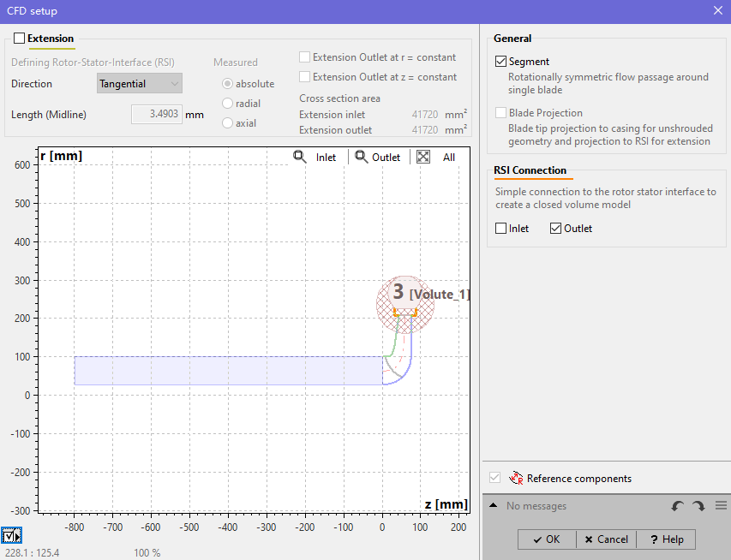
Task: Click the 100 % zoom status text
Action: [x=147, y=553]
